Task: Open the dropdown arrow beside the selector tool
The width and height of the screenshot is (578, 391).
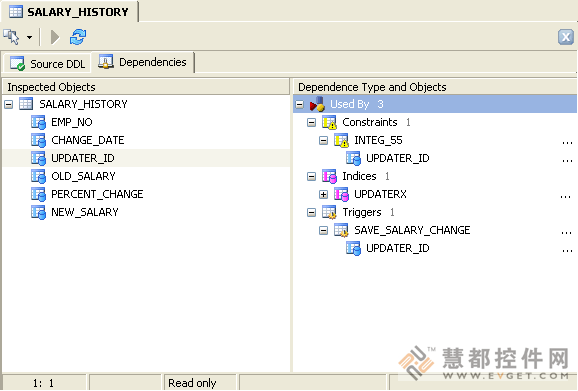Action: coord(29,37)
